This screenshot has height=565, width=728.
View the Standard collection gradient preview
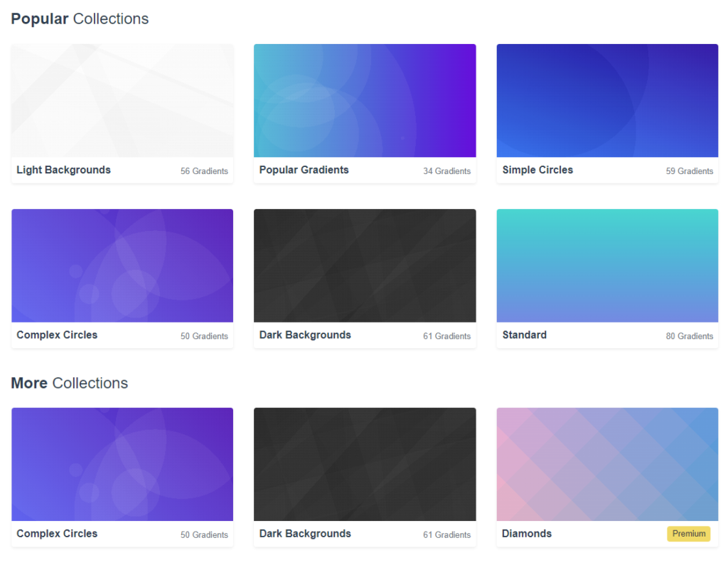click(607, 264)
